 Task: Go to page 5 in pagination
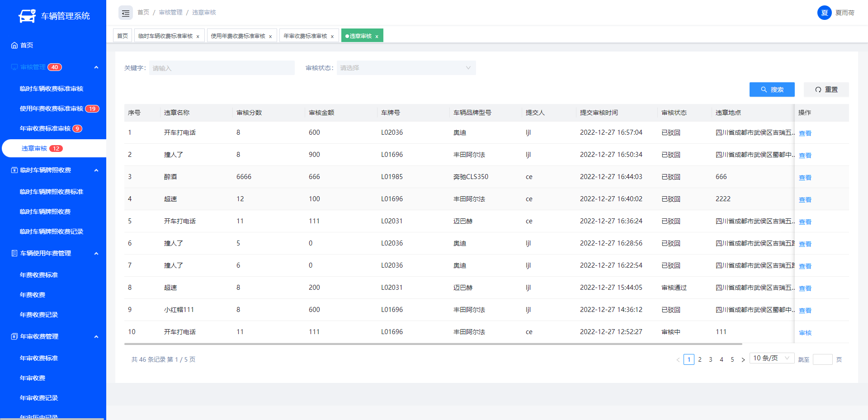(732, 359)
